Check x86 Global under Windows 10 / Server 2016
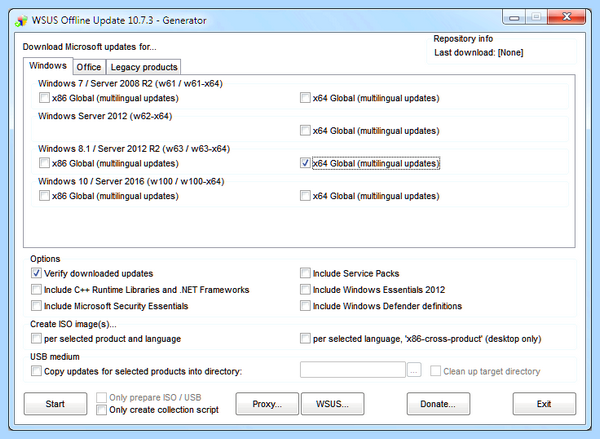 tap(44, 196)
